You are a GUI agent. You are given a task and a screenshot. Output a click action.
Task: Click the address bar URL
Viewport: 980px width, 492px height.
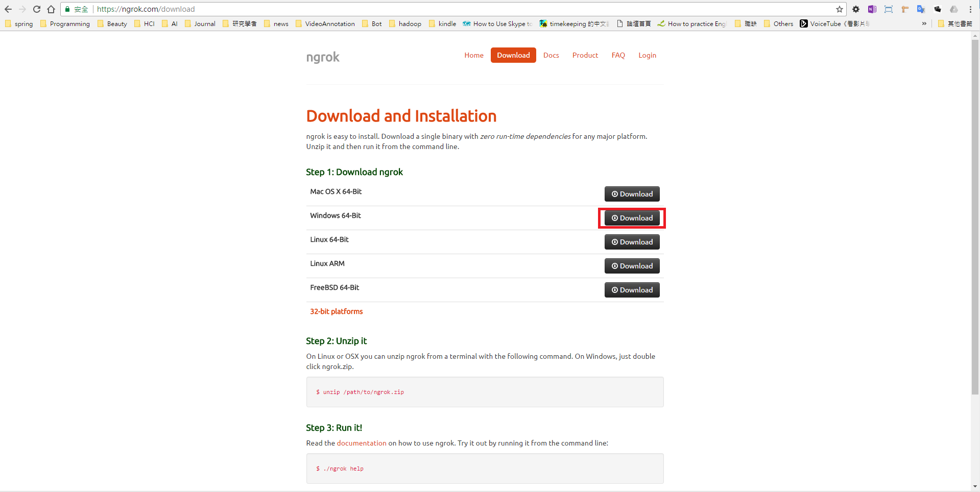pyautogui.click(x=146, y=9)
